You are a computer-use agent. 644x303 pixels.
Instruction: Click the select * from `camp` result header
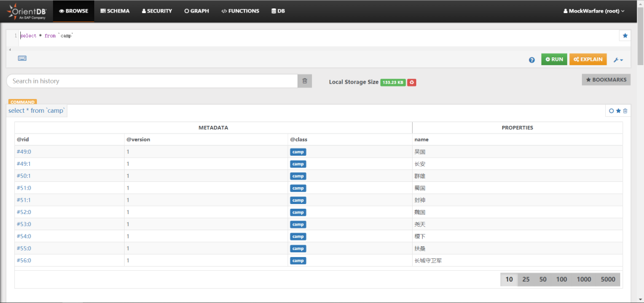point(37,110)
